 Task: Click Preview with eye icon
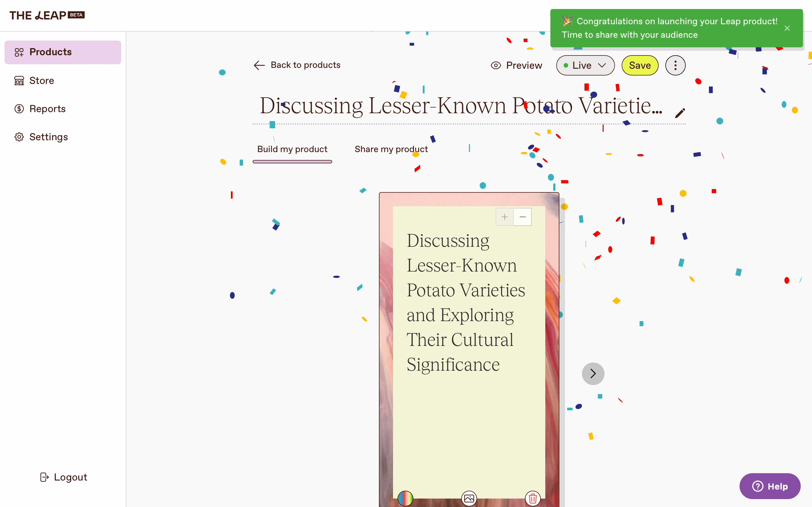click(517, 65)
